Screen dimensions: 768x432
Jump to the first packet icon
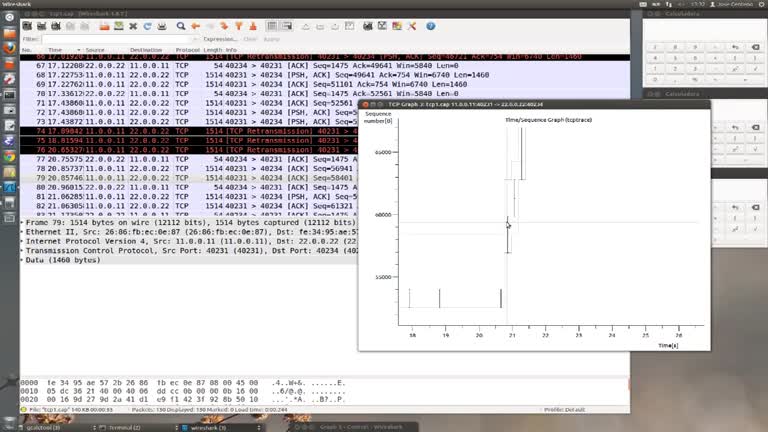[x=239, y=26]
